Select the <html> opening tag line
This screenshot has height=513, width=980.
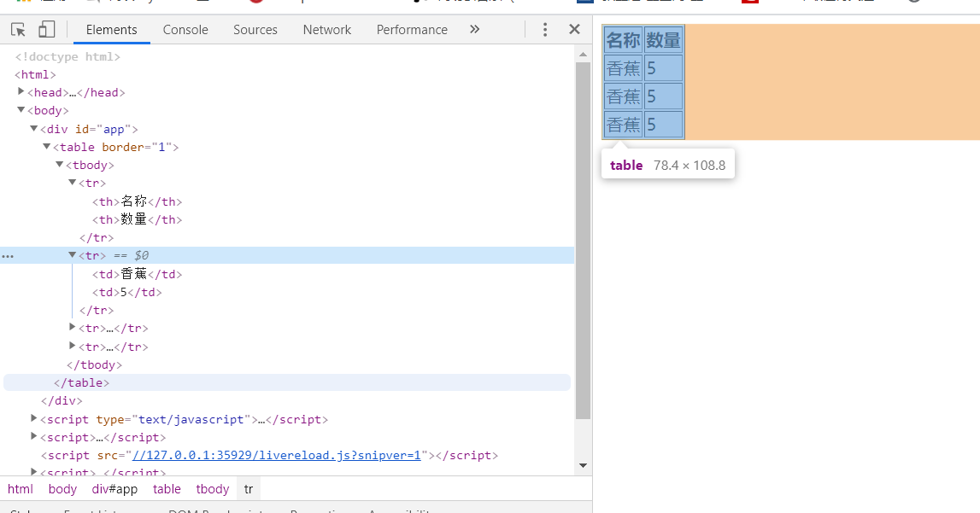click(x=36, y=75)
